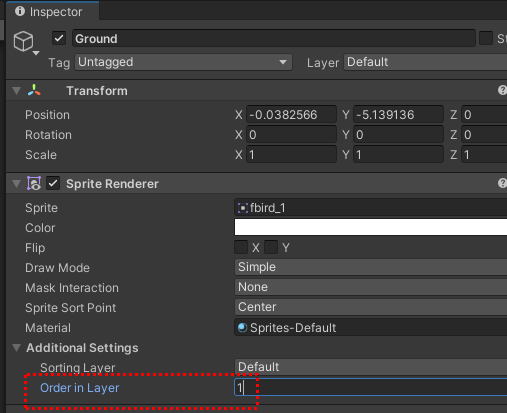This screenshot has height=413, width=507.
Task: Open the Sorting Layer Default dropdown
Action: pyautogui.click(x=371, y=367)
